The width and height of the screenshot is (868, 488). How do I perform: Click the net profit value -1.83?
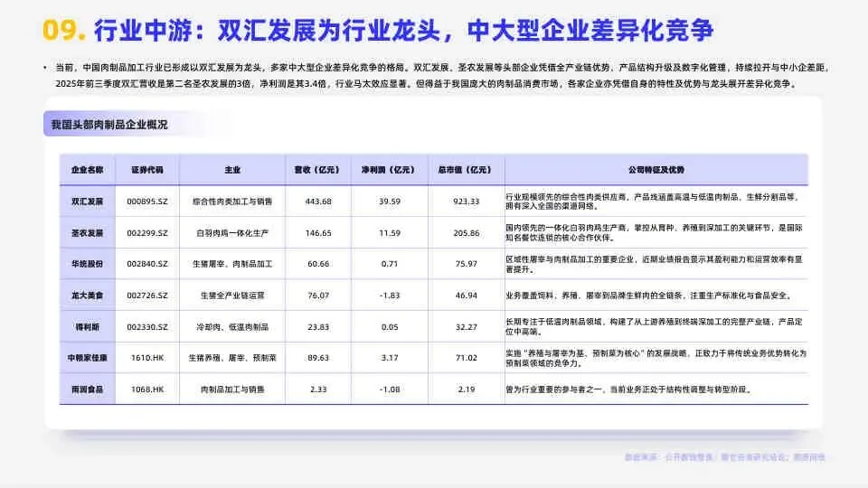(x=390, y=296)
